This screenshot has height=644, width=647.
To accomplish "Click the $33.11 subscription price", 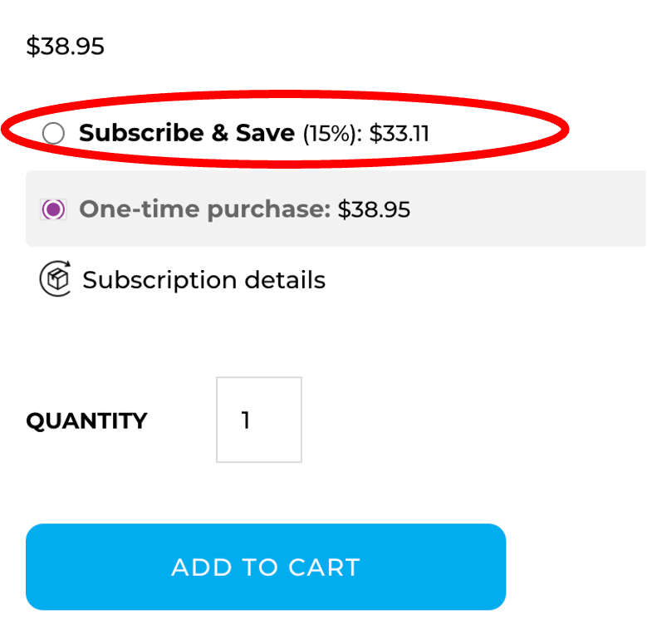I will pyautogui.click(x=399, y=133).
